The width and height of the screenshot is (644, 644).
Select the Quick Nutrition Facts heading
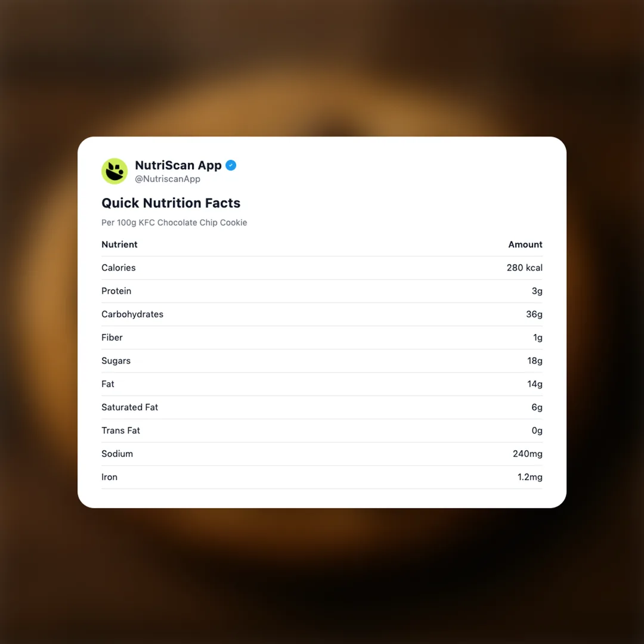tap(171, 203)
